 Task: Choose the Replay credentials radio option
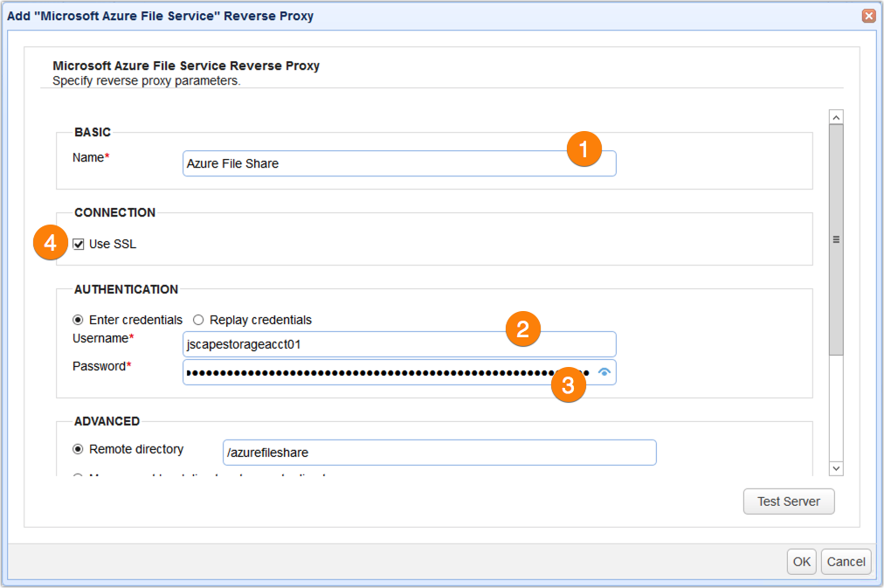(x=198, y=320)
